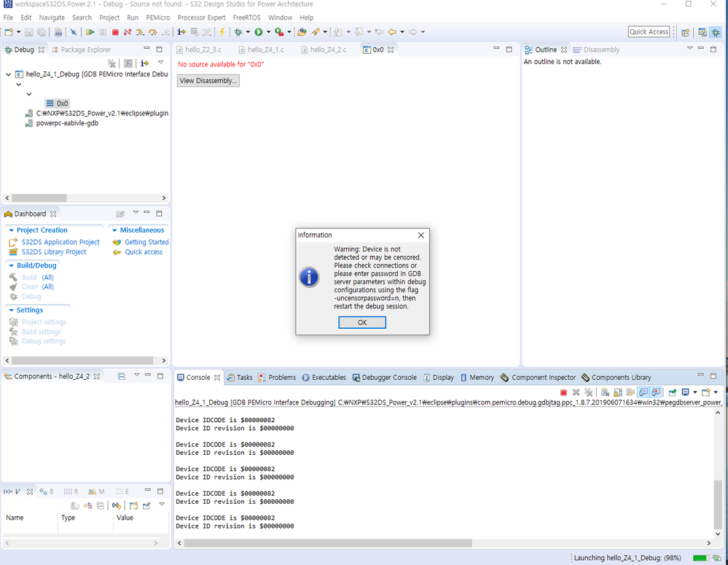
Task: Open dropdown arrow beside green Run icon
Action: (268, 32)
